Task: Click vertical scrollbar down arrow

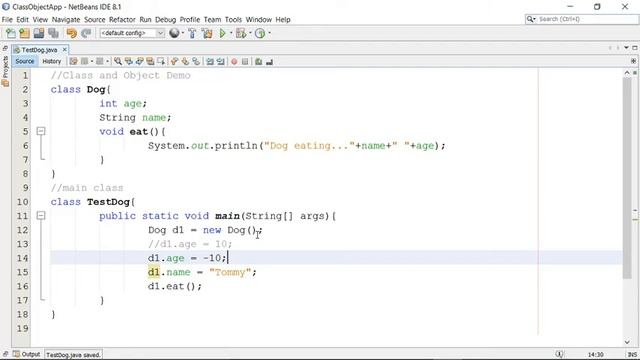Action: [x=627, y=342]
